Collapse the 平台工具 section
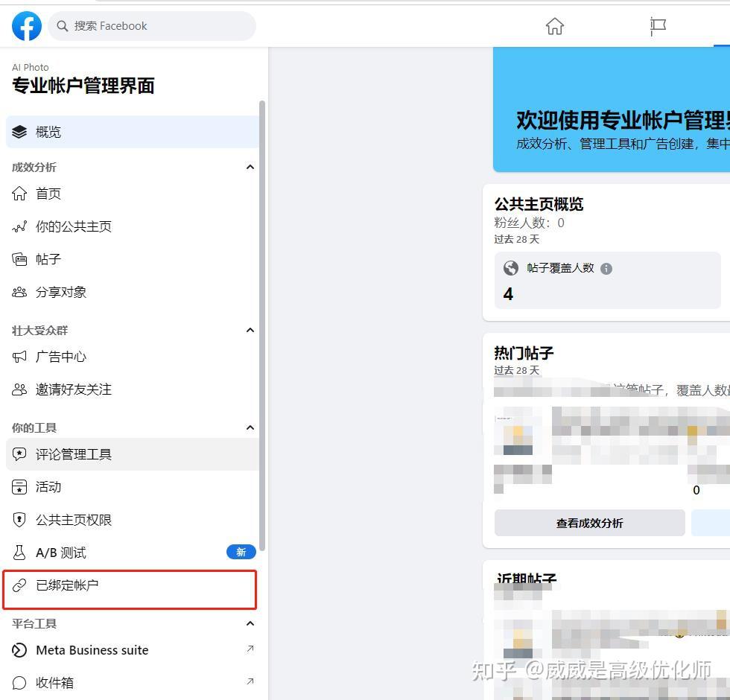Viewport: 730px width, 700px height. click(x=250, y=624)
